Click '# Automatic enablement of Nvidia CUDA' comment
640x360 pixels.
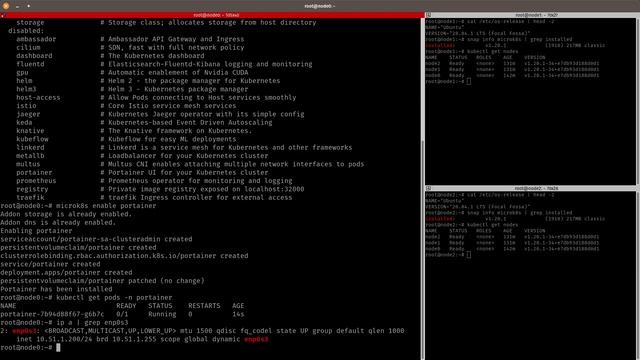[x=174, y=73]
